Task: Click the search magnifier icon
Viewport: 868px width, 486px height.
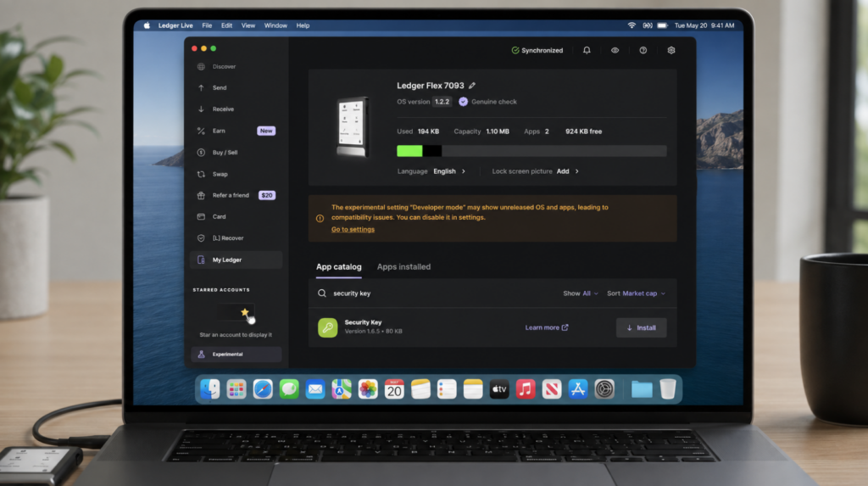Action: point(321,293)
